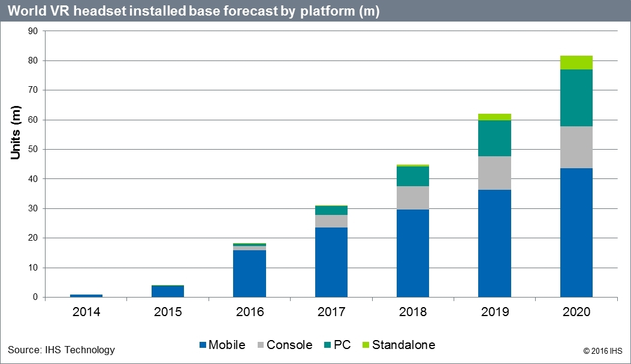Image resolution: width=631 pixels, height=364 pixels.
Task: Click the 2020 gray Console bar segment
Action: (576, 147)
